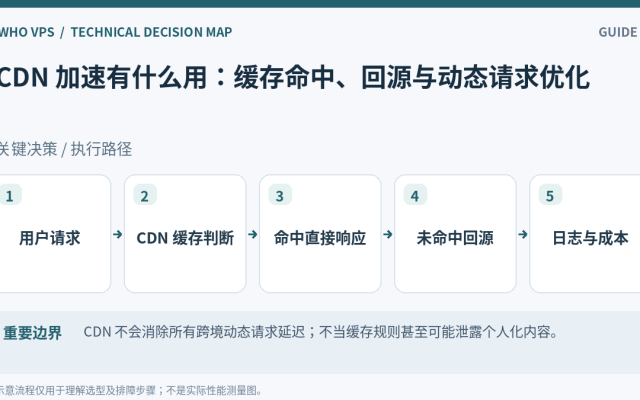Click the headline "CDN 加速有什么用"
640x400 pixels.
pyautogui.click(x=103, y=78)
